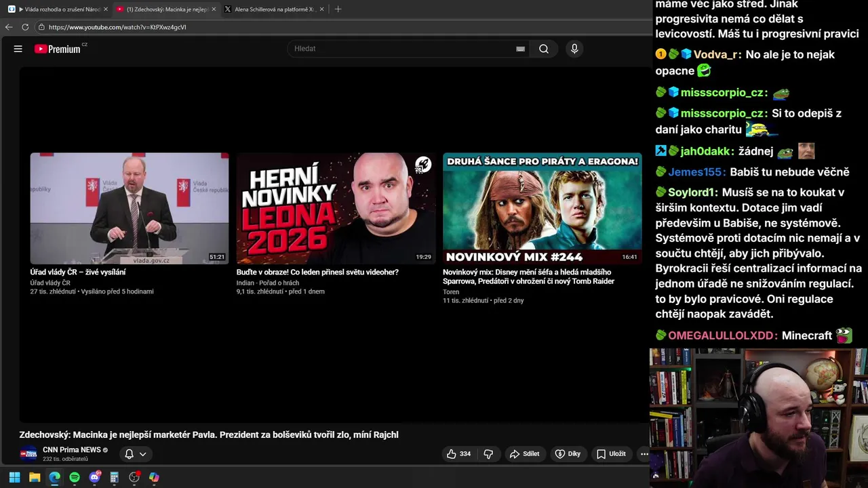Play 'Novinkový mix #244' thumbnail
The image size is (868, 488).
coord(542,208)
